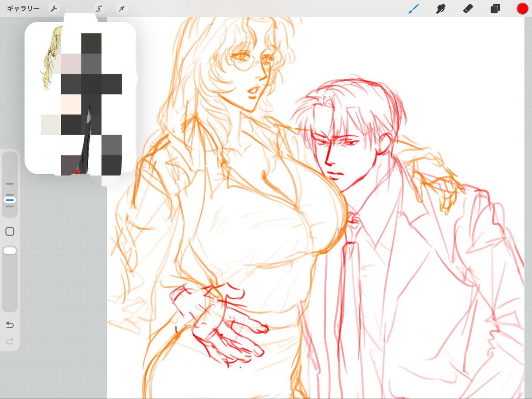Undo the last stroke
The height and width of the screenshot is (399, 532).
tap(10, 325)
